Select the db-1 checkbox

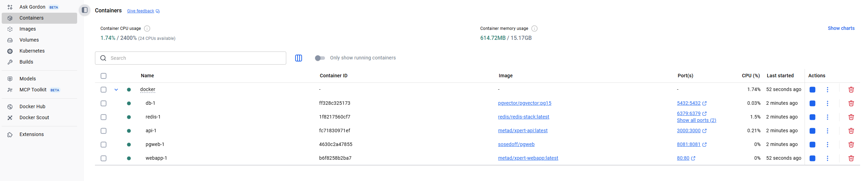tap(104, 103)
